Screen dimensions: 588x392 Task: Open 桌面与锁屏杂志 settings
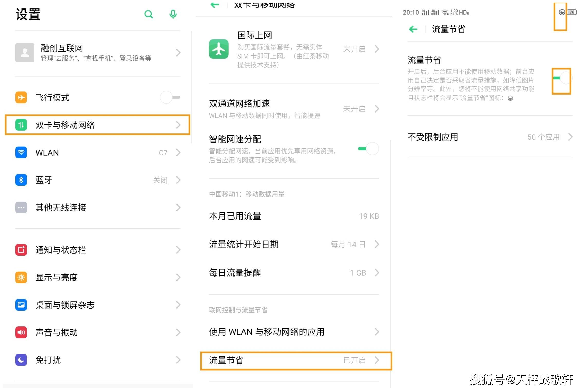tap(98, 305)
